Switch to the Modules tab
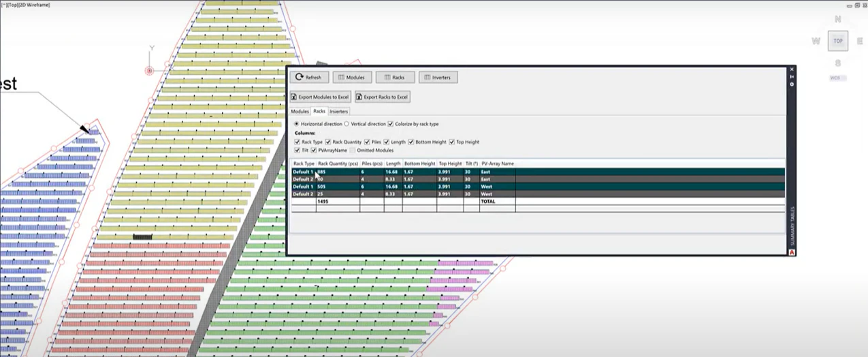Image resolution: width=868 pixels, height=357 pixels. point(300,111)
